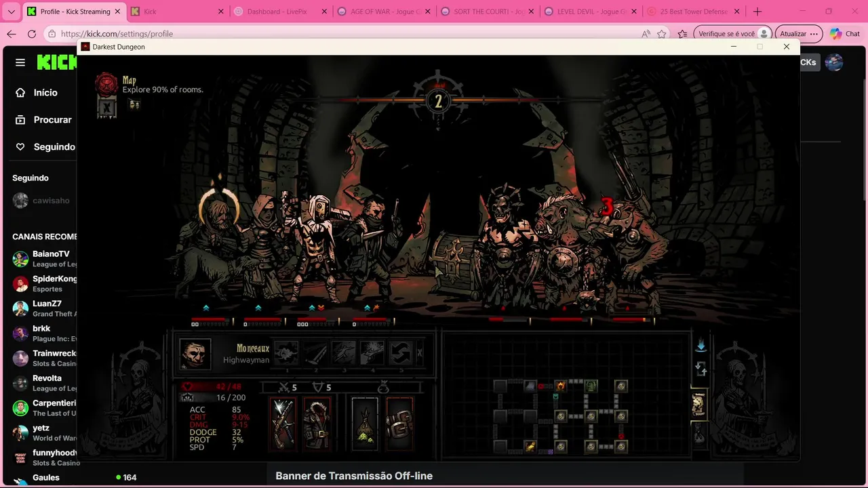
Task: Click the quest banner icon below seal
Action: click(x=106, y=106)
